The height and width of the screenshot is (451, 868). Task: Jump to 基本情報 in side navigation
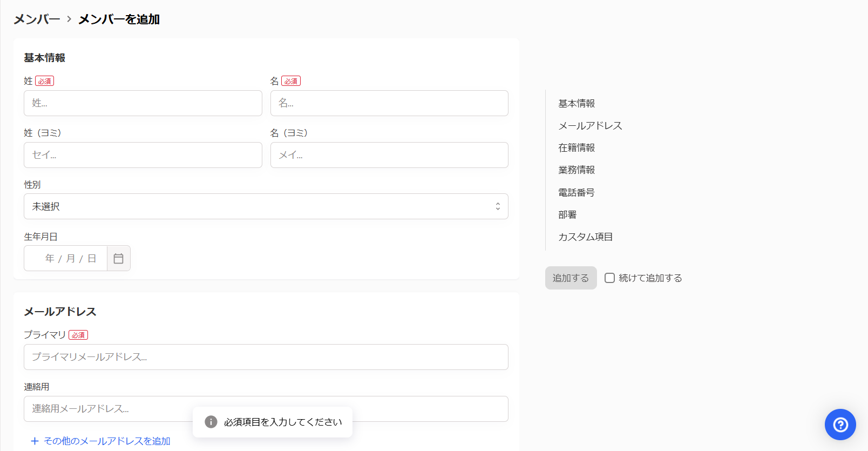coord(577,103)
